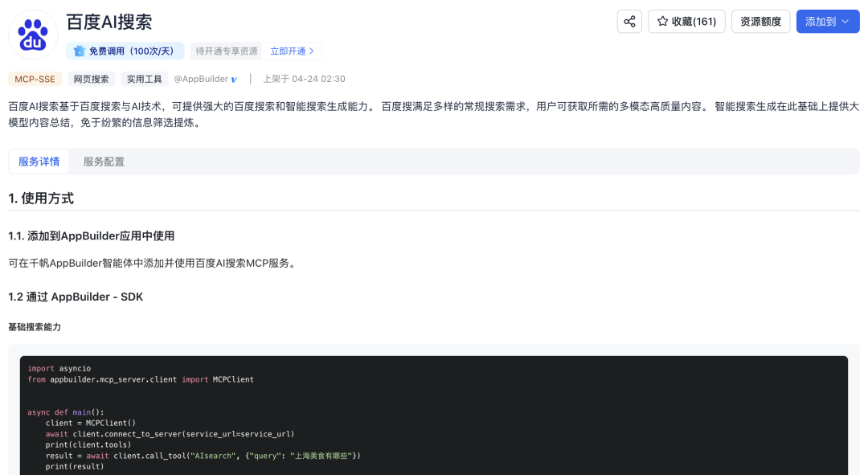Click the verified badge after @AppBuilder

(234, 80)
